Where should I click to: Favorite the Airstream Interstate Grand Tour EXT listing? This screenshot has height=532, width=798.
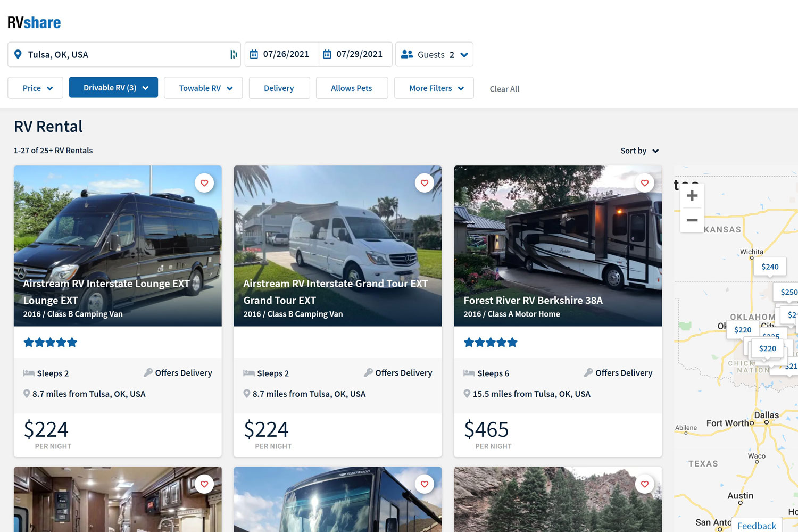(x=425, y=183)
